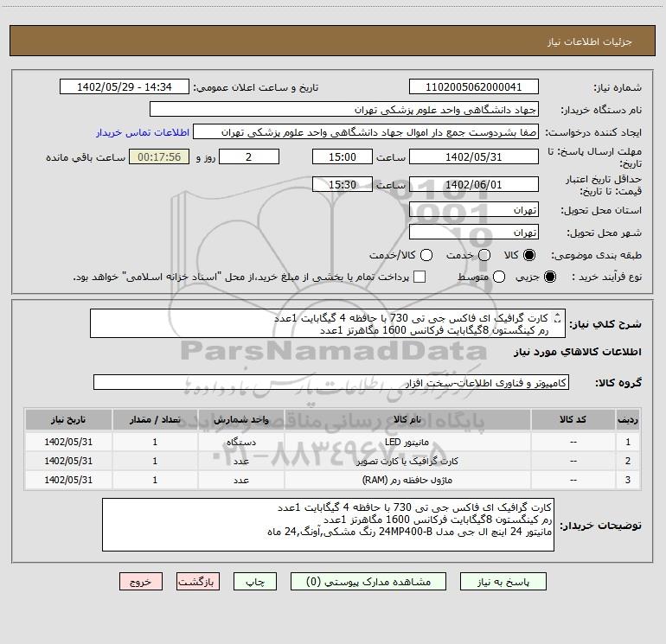Choose the کالا/خدمت radio option
The image size is (666, 644).
click(x=425, y=255)
